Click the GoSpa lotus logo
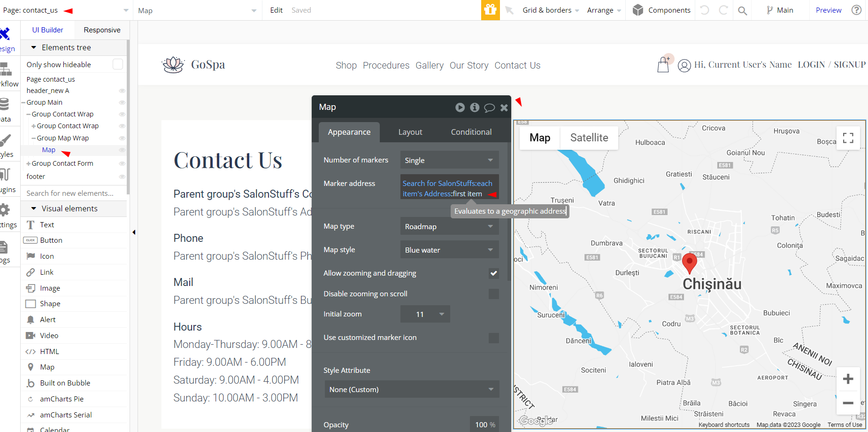This screenshot has height=432, width=868. (x=173, y=65)
